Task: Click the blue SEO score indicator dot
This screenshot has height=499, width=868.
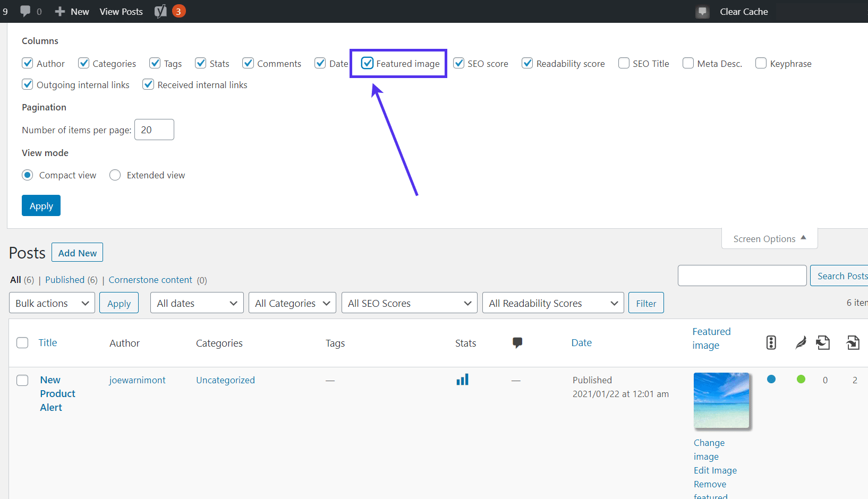Action: [x=771, y=379]
